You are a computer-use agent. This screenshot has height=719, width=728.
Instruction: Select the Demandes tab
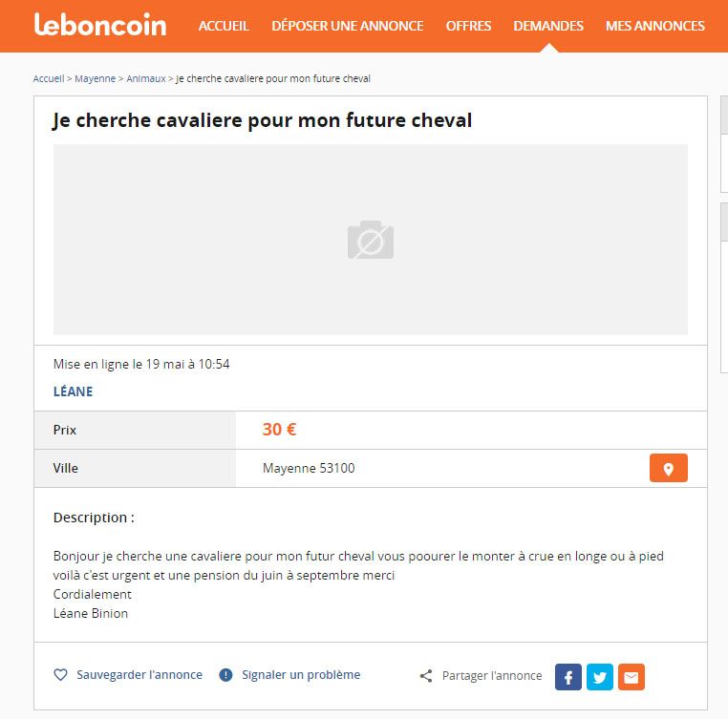click(x=548, y=26)
